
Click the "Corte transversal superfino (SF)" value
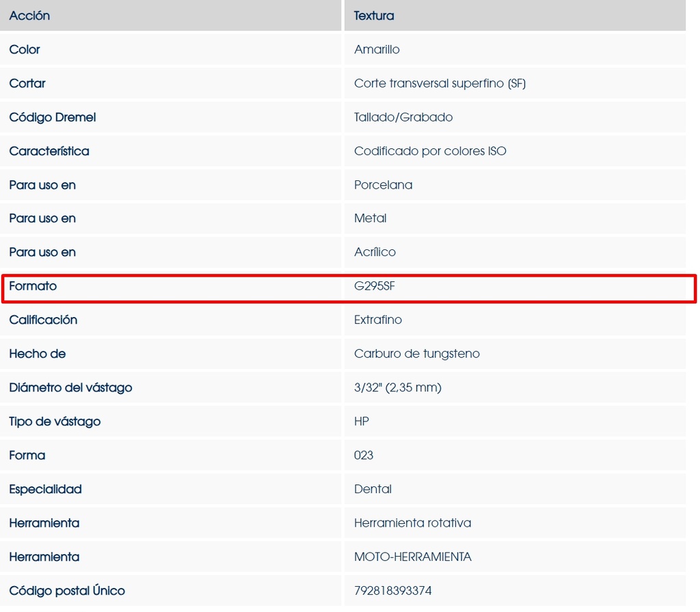(440, 83)
